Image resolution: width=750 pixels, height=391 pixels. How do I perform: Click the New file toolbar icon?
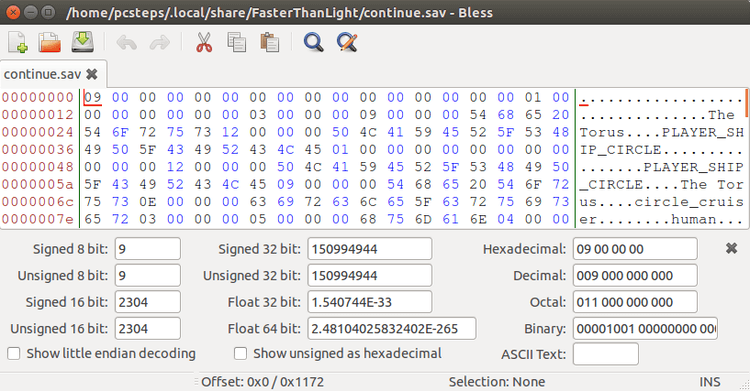[x=18, y=42]
